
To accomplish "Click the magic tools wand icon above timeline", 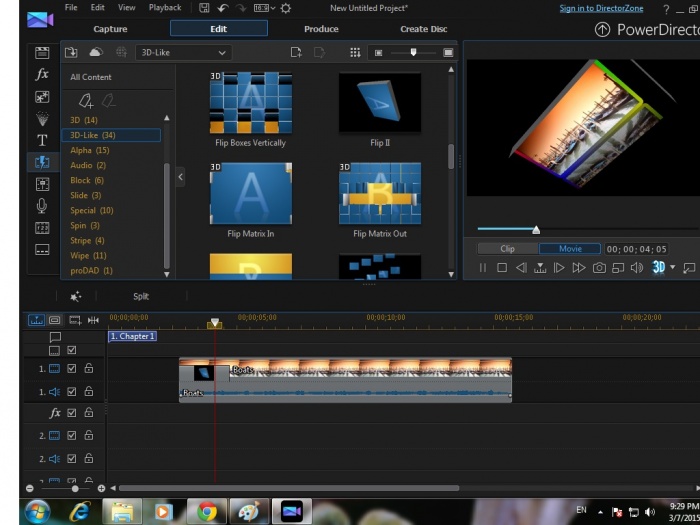I will 75,296.
